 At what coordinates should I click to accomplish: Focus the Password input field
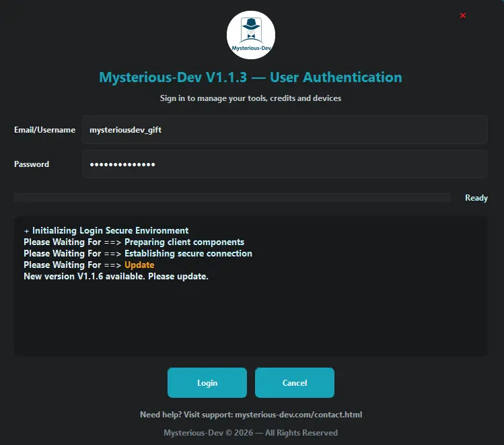[x=285, y=164]
